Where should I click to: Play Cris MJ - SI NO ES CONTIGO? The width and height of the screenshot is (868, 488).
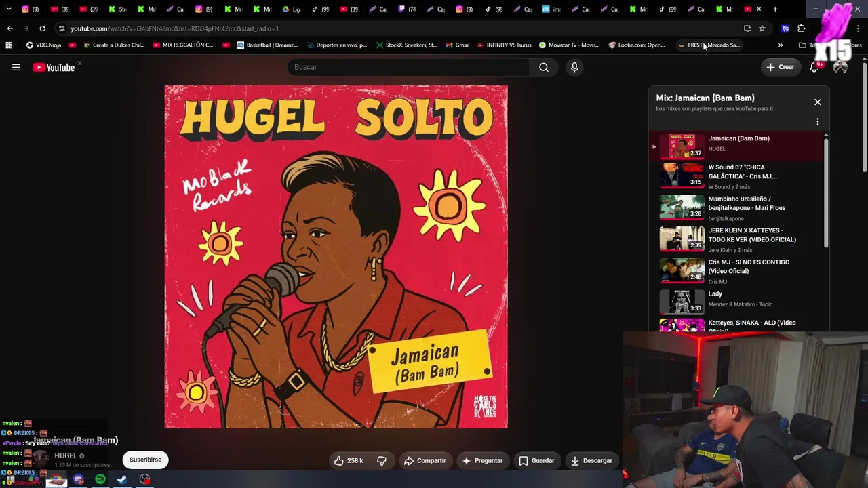click(x=736, y=272)
